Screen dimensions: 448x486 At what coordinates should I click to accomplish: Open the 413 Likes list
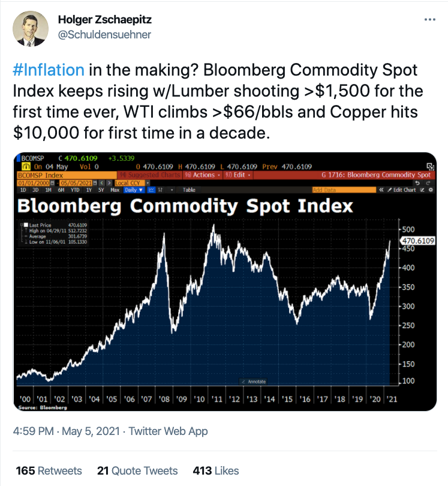(x=216, y=470)
